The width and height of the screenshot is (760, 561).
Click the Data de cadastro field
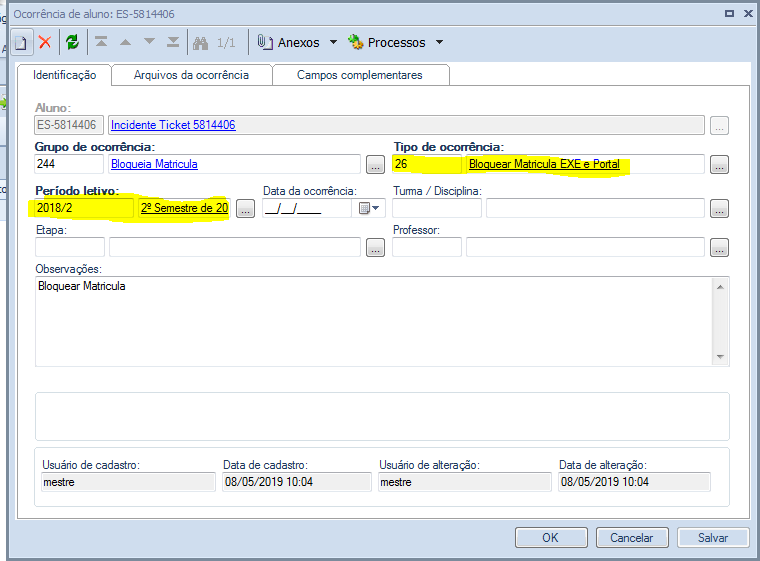297,482
